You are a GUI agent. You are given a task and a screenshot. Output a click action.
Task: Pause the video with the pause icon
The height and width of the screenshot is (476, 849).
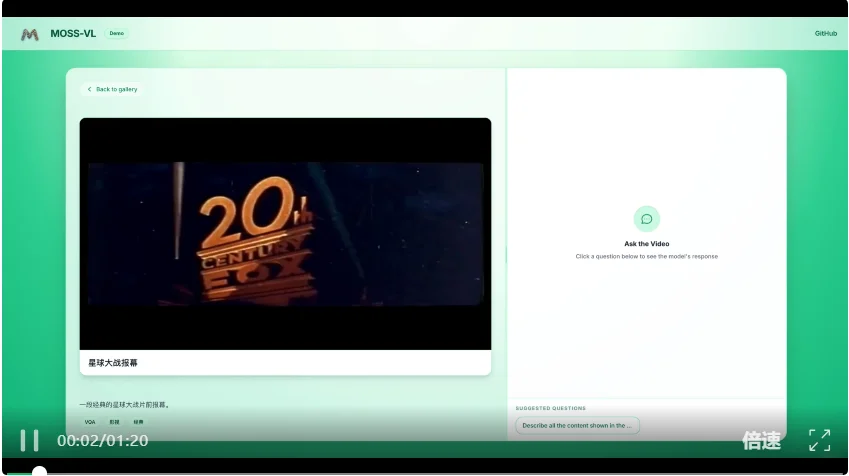tap(30, 440)
